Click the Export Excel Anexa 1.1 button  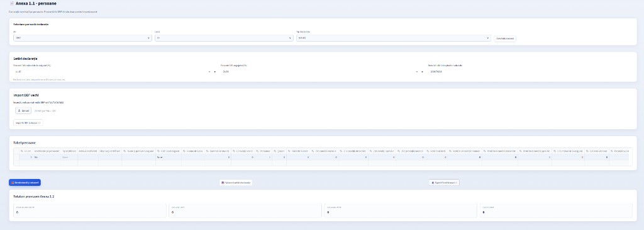(444, 182)
